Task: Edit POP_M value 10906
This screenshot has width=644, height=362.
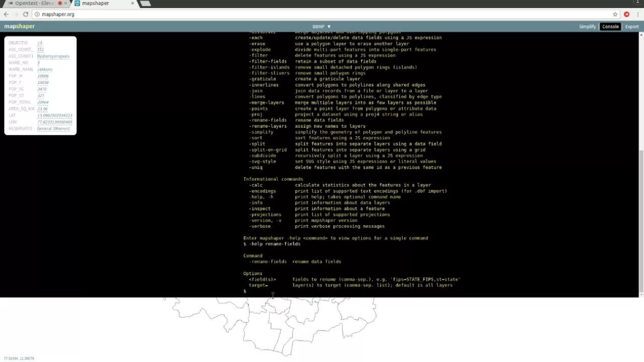Action: (x=43, y=76)
